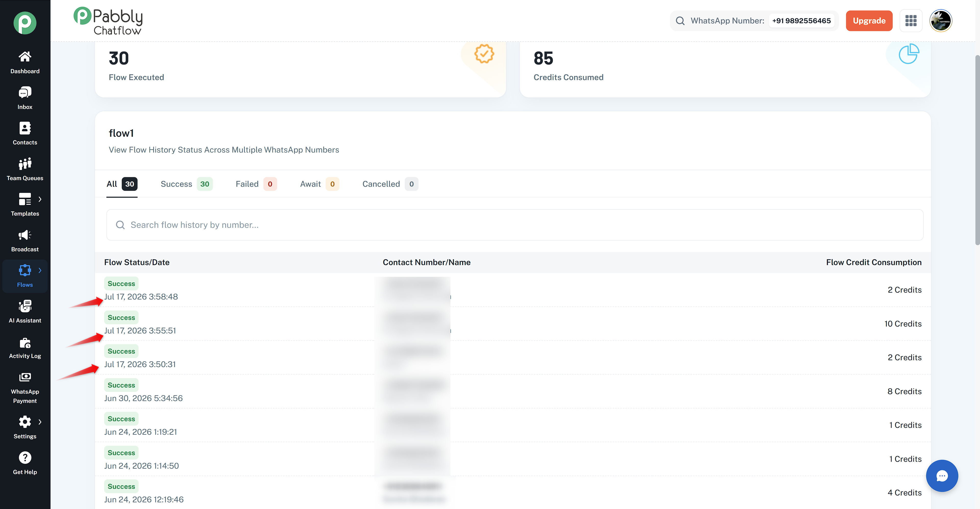Expand the Settings submenu chevron
Image resolution: width=980 pixels, height=509 pixels.
(40, 422)
